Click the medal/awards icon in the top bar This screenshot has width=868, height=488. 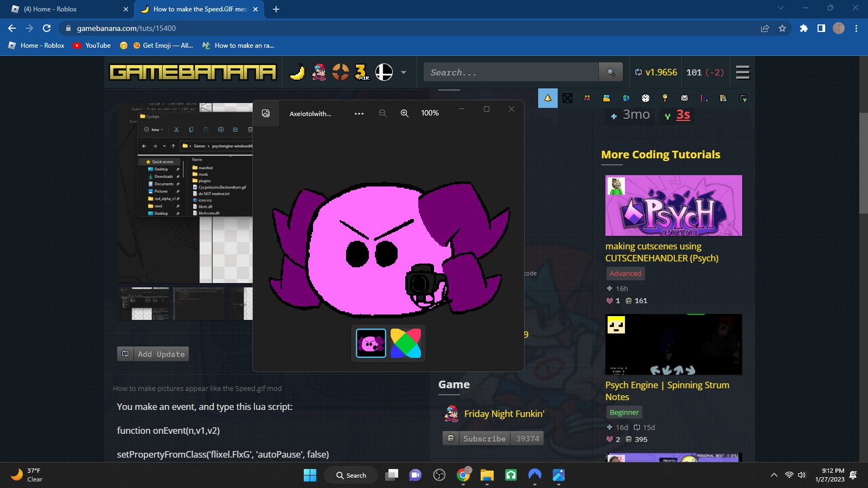(665, 98)
